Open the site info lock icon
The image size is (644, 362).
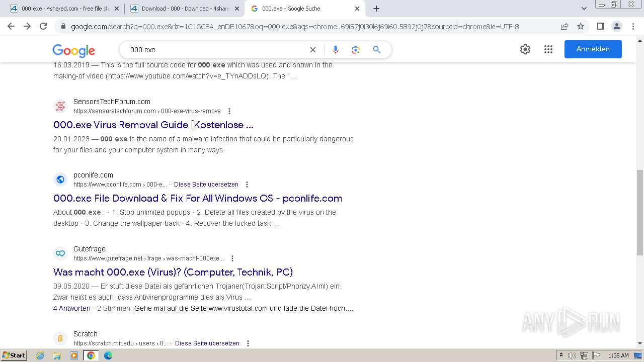coord(63,27)
